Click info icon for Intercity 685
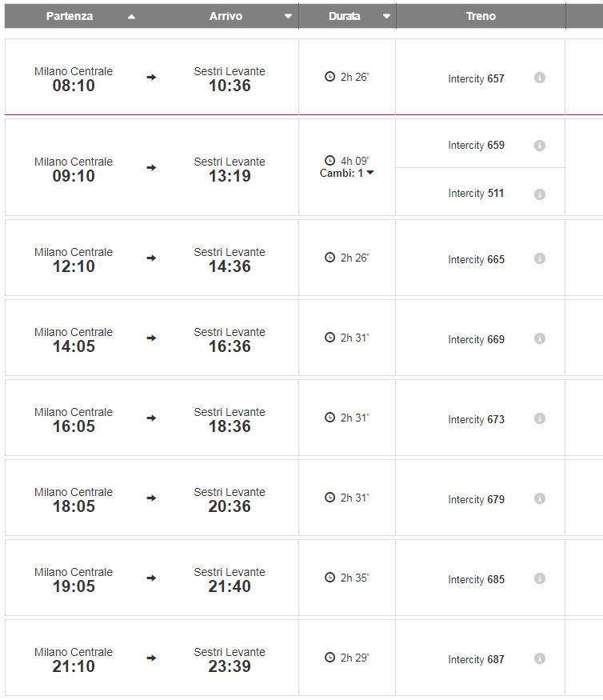603x700 pixels. point(540,578)
